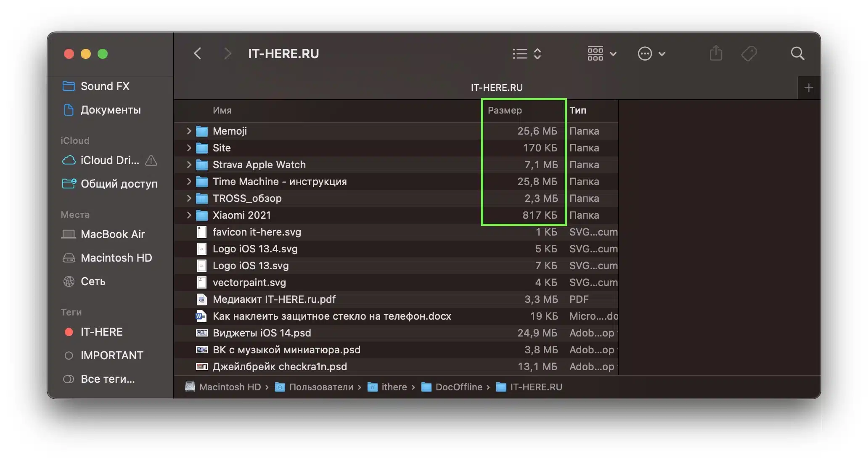
Task: Go back with the left arrow
Action: (x=198, y=53)
